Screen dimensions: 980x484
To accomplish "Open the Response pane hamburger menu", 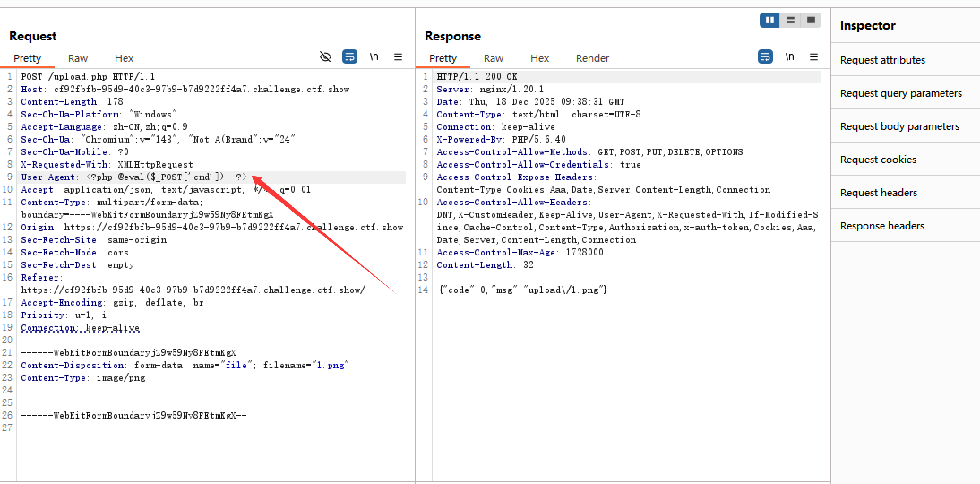I will (x=814, y=57).
